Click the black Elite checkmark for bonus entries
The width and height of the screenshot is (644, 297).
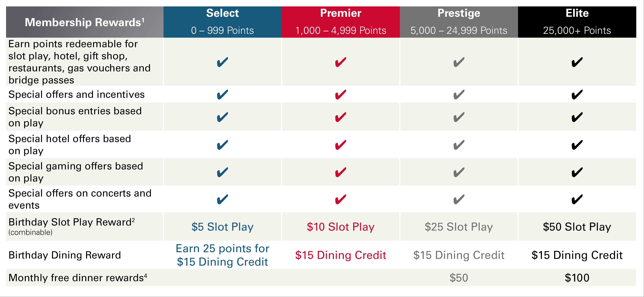(577, 117)
